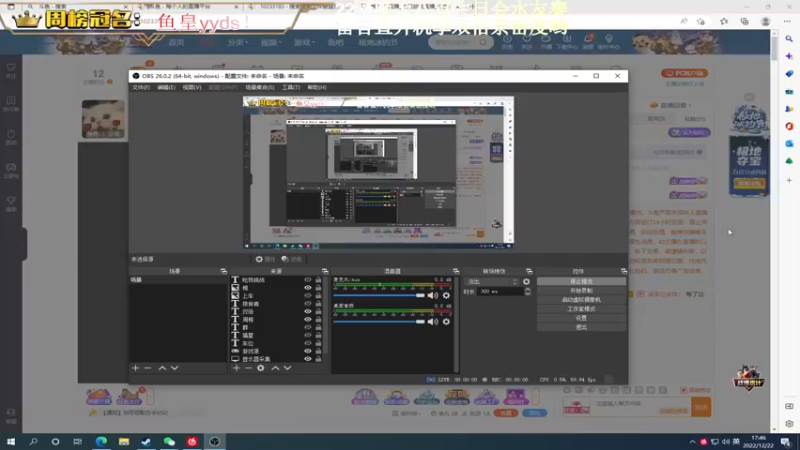The image size is (800, 450).
Task: Add a new source with plus icon
Action: [236, 368]
